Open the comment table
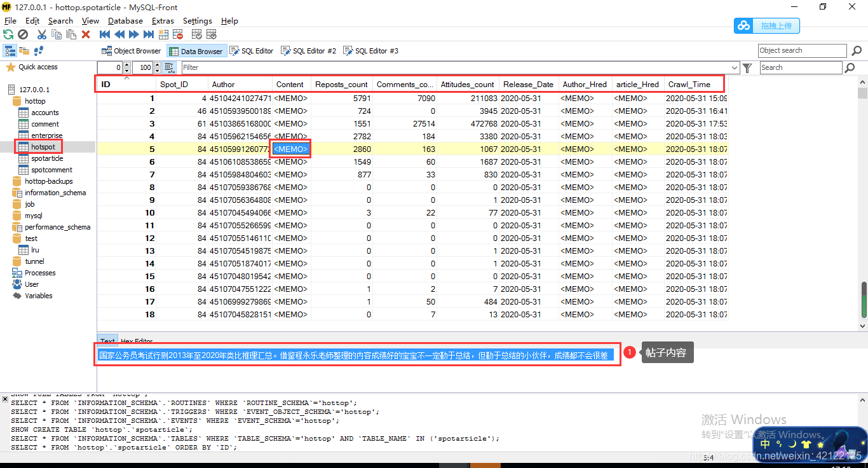Viewport: 868px width, 468px height. point(39,124)
